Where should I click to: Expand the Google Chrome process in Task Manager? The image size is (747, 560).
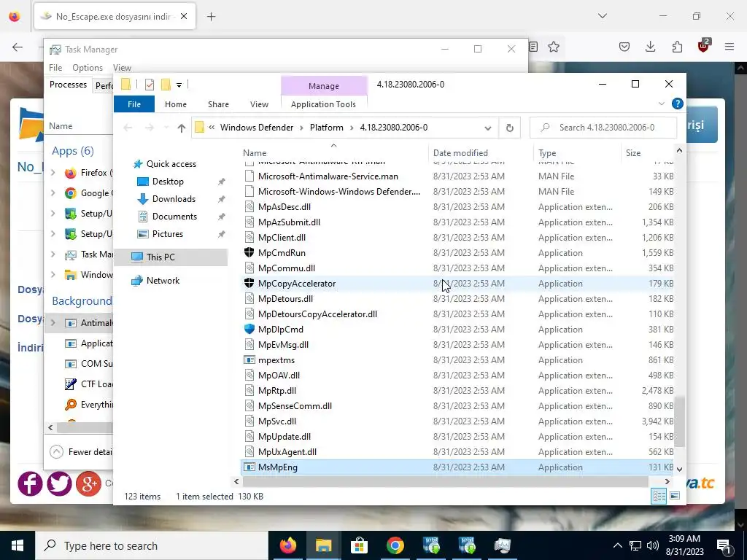(x=53, y=192)
